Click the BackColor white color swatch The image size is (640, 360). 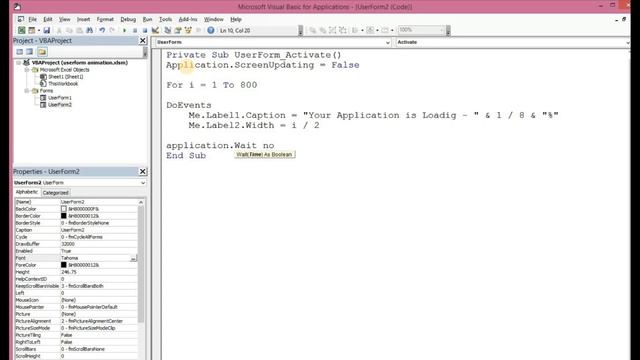[x=64, y=209]
